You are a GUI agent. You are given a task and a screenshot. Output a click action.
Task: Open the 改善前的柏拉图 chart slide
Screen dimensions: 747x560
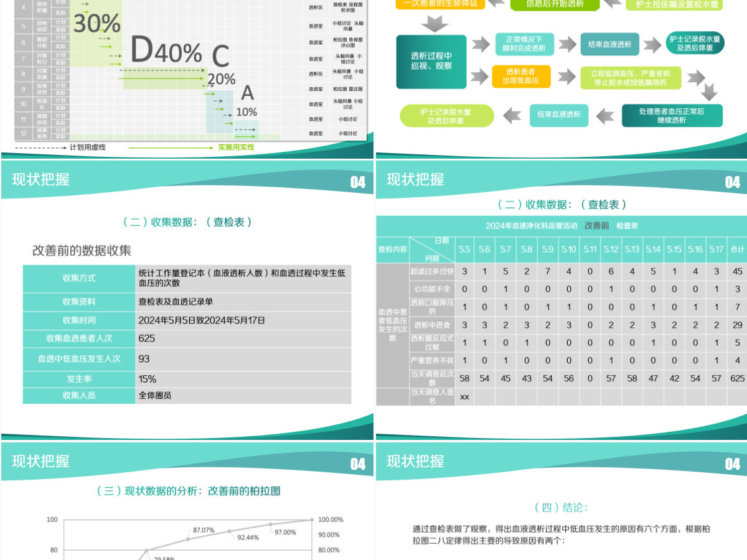click(x=187, y=501)
